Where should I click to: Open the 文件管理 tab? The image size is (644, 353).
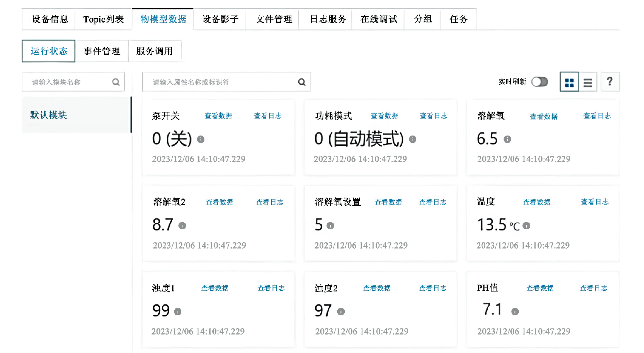(272, 19)
